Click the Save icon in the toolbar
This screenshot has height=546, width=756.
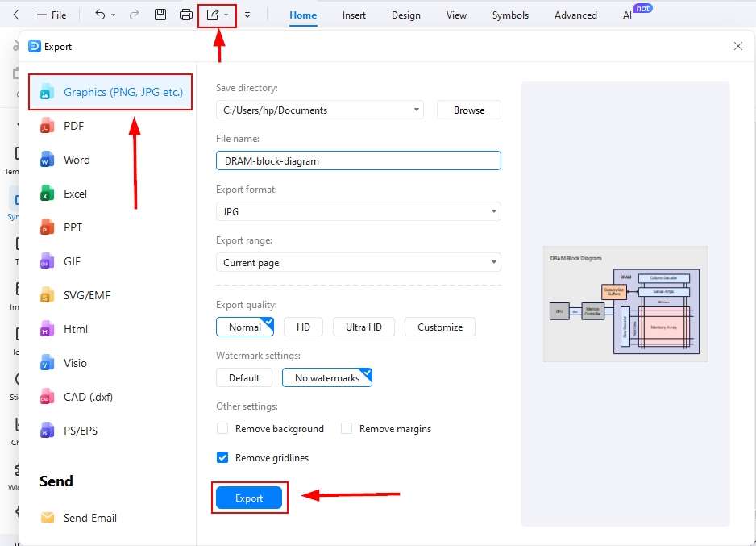pyautogui.click(x=160, y=14)
